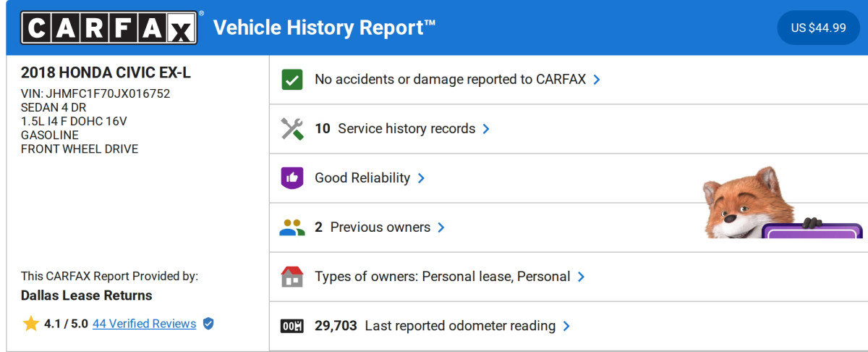Image resolution: width=868 pixels, height=352 pixels.
Task: Click the purple thumbs-up reliability icon
Action: (292, 178)
